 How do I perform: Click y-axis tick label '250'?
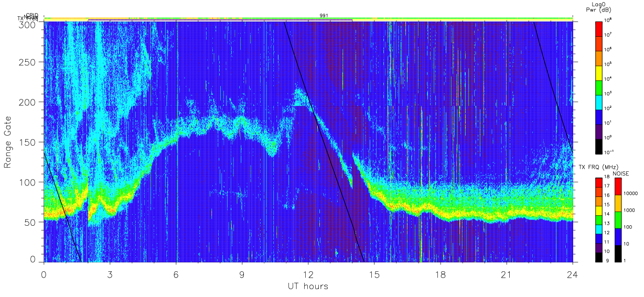pos(28,62)
